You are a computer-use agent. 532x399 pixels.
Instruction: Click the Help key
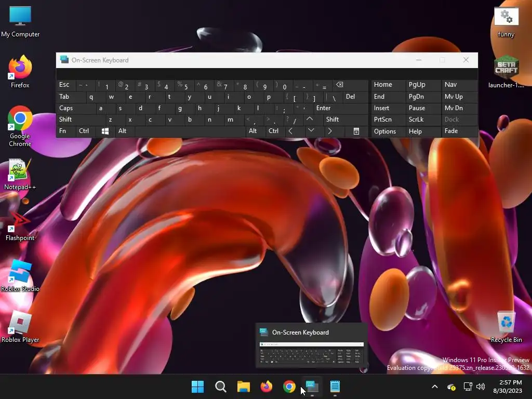tap(422, 131)
